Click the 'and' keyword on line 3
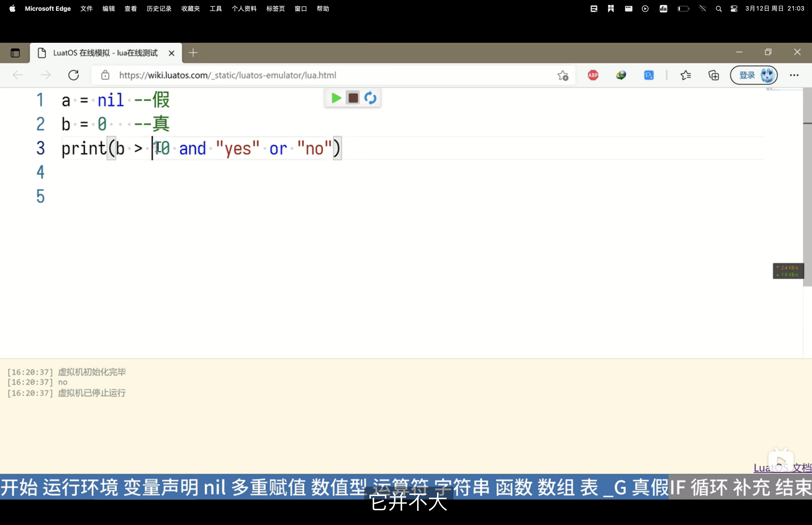The height and width of the screenshot is (525, 812). [x=192, y=148]
